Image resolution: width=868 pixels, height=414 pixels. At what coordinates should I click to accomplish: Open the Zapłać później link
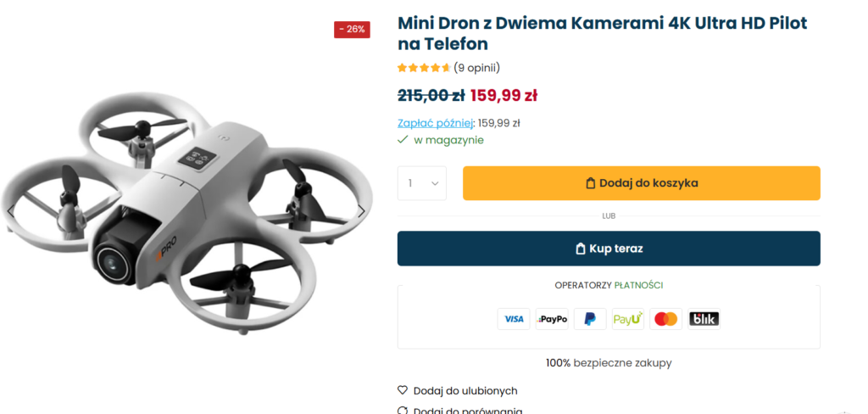pos(436,123)
